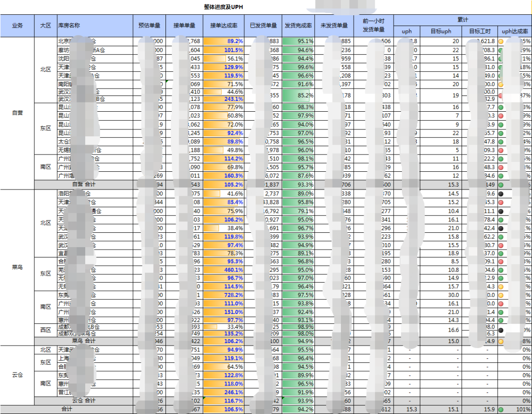Click the 接单达成率 column header
Viewport: 532px width, 414px height.
[x=223, y=26]
